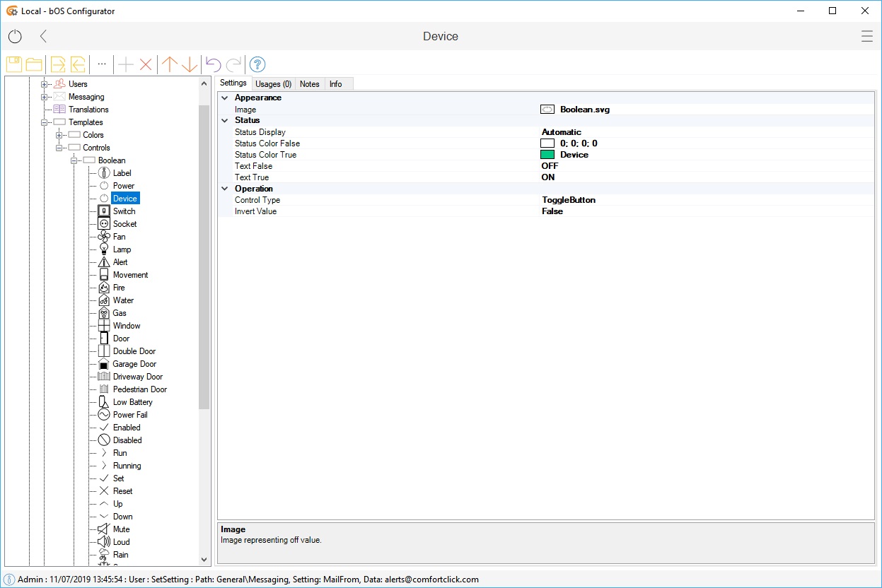The width and height of the screenshot is (882, 588).
Task: Click the tree scrollbar down arrow
Action: [x=204, y=560]
